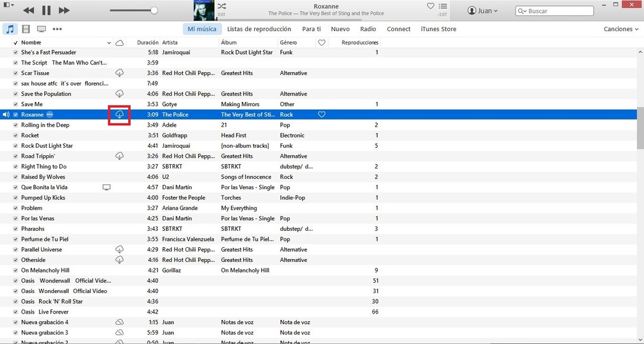This screenshot has width=644, height=344.
Task: Sort by the Duración column
Action: 148,42
